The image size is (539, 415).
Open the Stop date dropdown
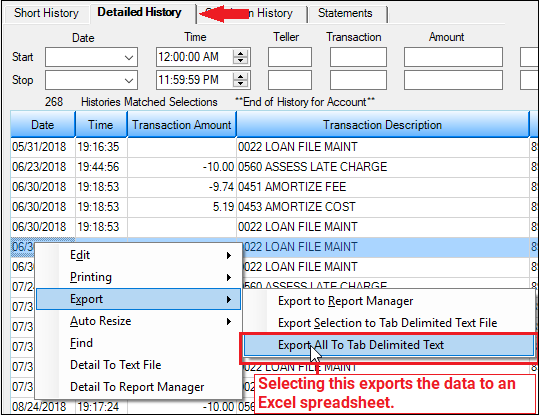(x=129, y=80)
